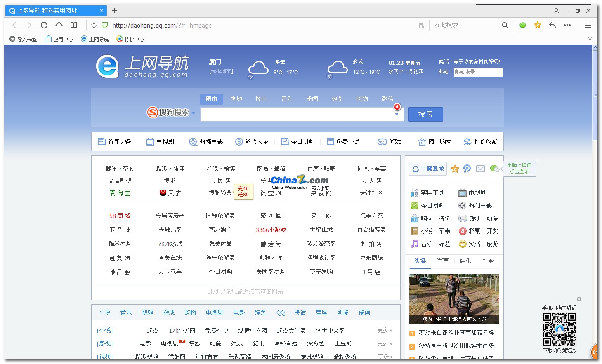The height and width of the screenshot is (364, 602).
Task: Open 彩票大全 category link
Action: 252,141
